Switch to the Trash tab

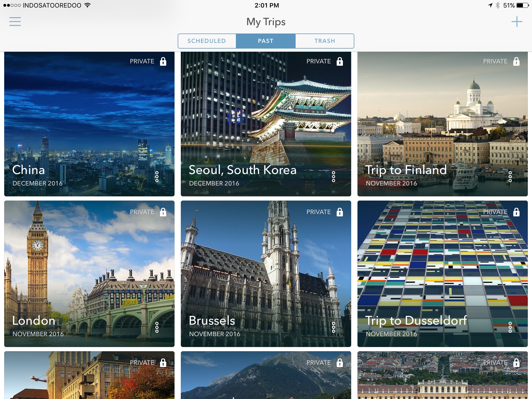pos(325,41)
